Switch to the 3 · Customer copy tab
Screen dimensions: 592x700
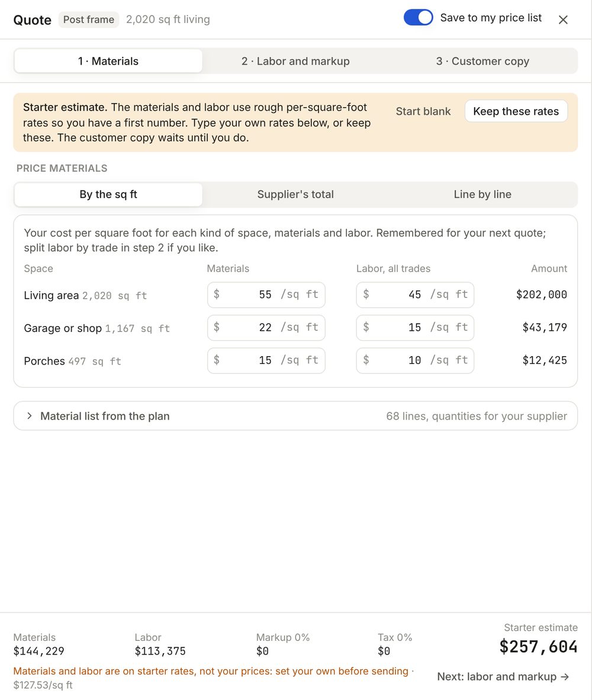482,61
